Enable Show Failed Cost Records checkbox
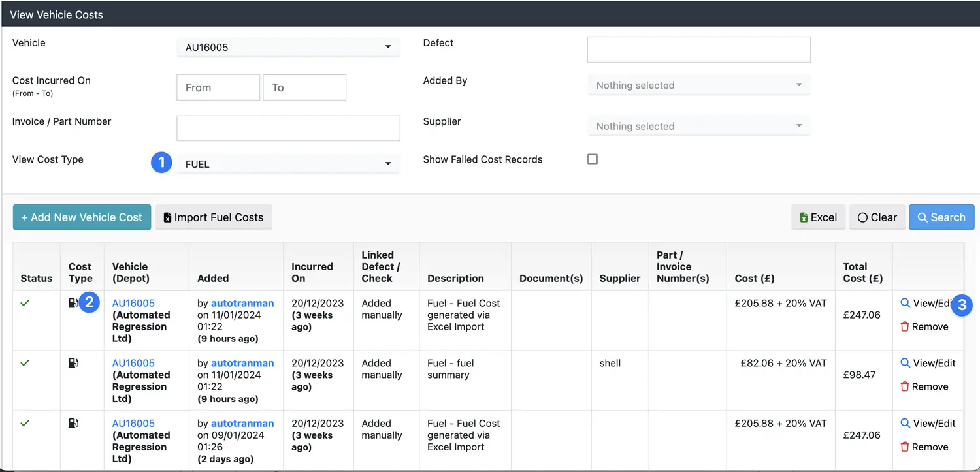The width and height of the screenshot is (980, 472). (593, 159)
